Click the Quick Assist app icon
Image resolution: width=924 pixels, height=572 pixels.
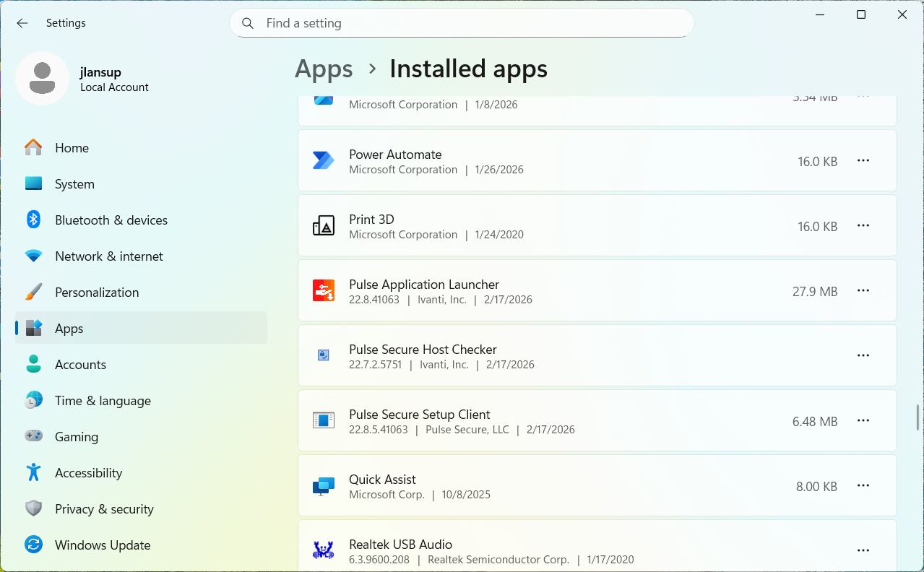point(323,486)
